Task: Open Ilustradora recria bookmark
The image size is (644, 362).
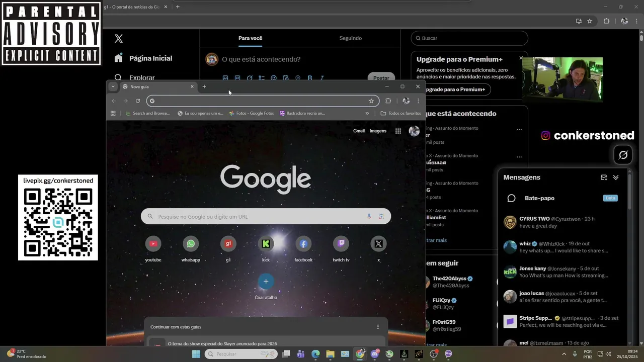Action: click(302, 113)
